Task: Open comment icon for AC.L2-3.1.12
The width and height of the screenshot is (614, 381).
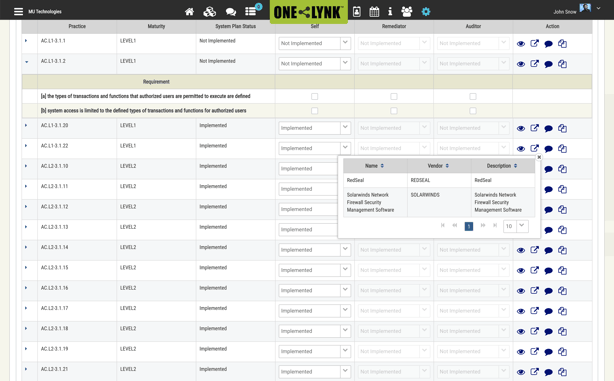Action: pyautogui.click(x=549, y=210)
